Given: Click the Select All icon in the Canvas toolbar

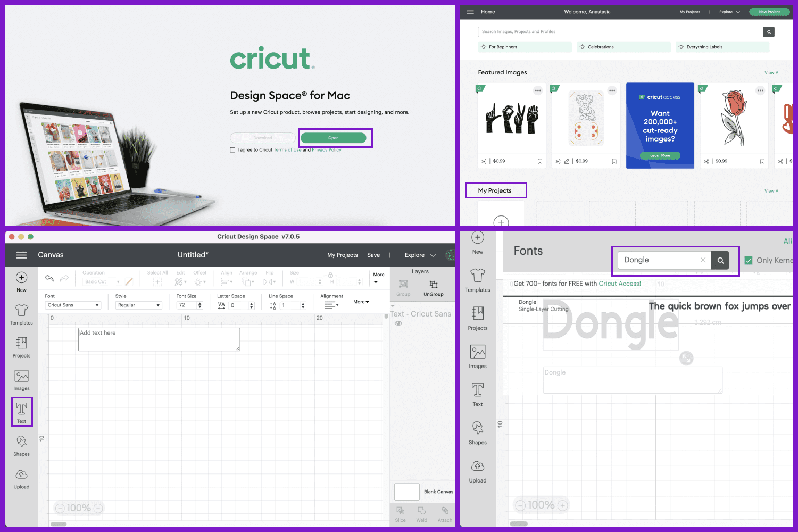Looking at the screenshot, I should (157, 282).
